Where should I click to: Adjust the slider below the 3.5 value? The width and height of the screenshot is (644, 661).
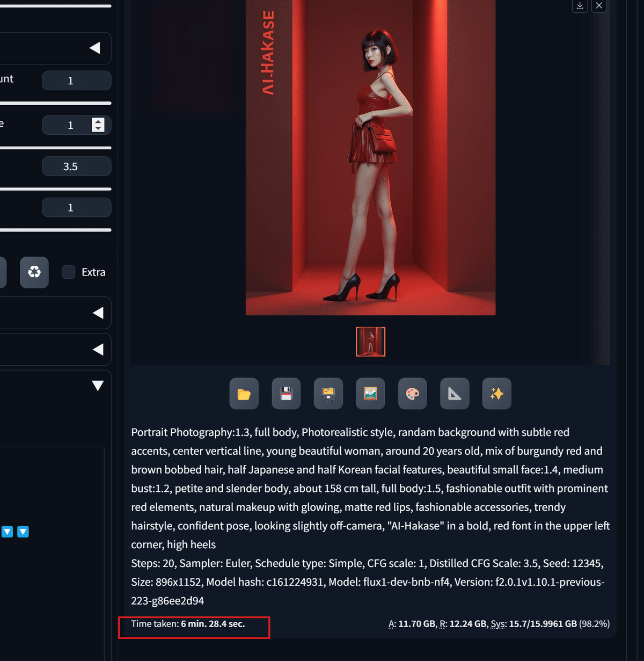pos(56,189)
